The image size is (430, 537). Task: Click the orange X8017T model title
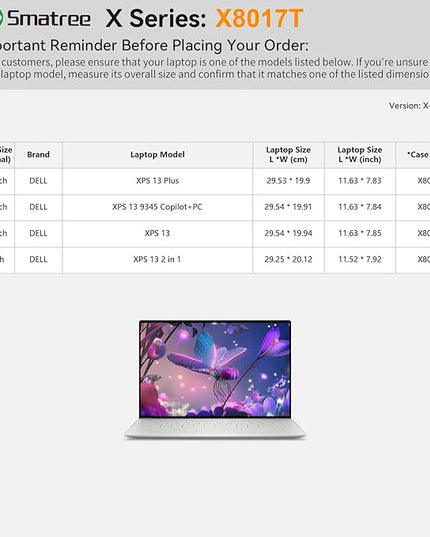[x=259, y=18]
